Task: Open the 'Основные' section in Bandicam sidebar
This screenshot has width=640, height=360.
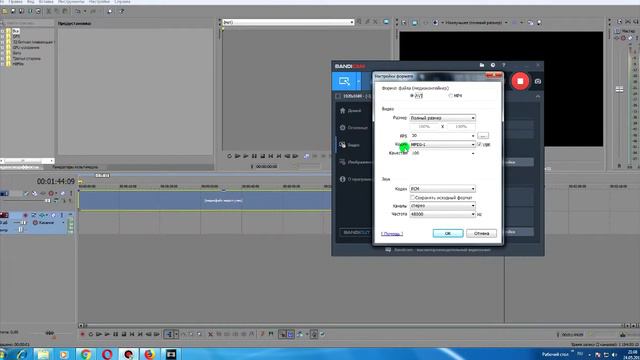Action: pos(353,128)
